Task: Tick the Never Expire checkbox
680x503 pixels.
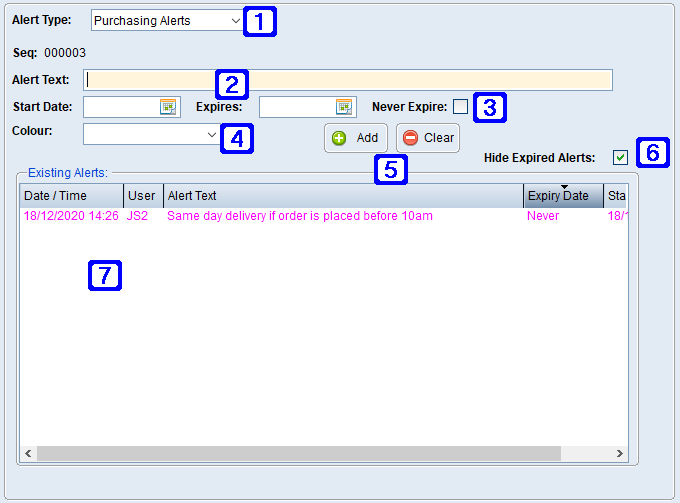Action: click(x=460, y=107)
